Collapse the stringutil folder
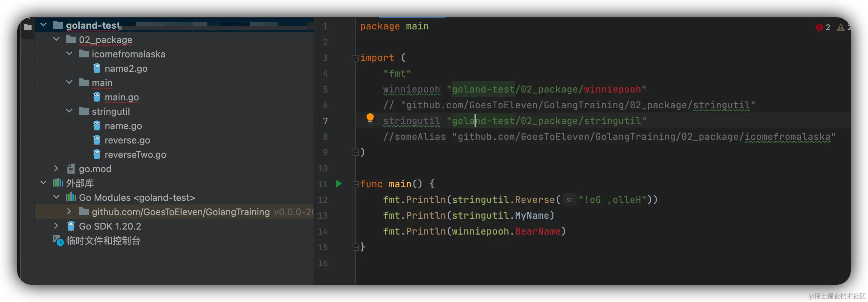Image resolution: width=868 pixels, height=302 pixels. [x=69, y=111]
